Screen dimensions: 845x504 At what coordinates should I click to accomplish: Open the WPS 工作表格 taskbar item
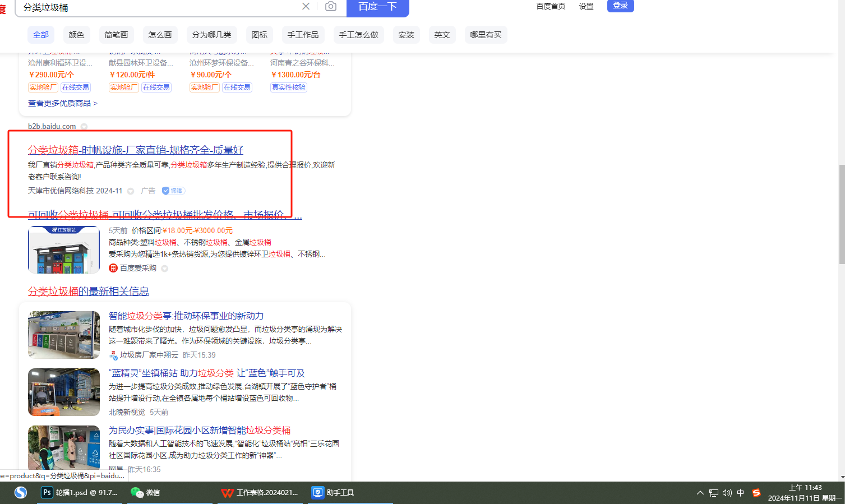260,492
